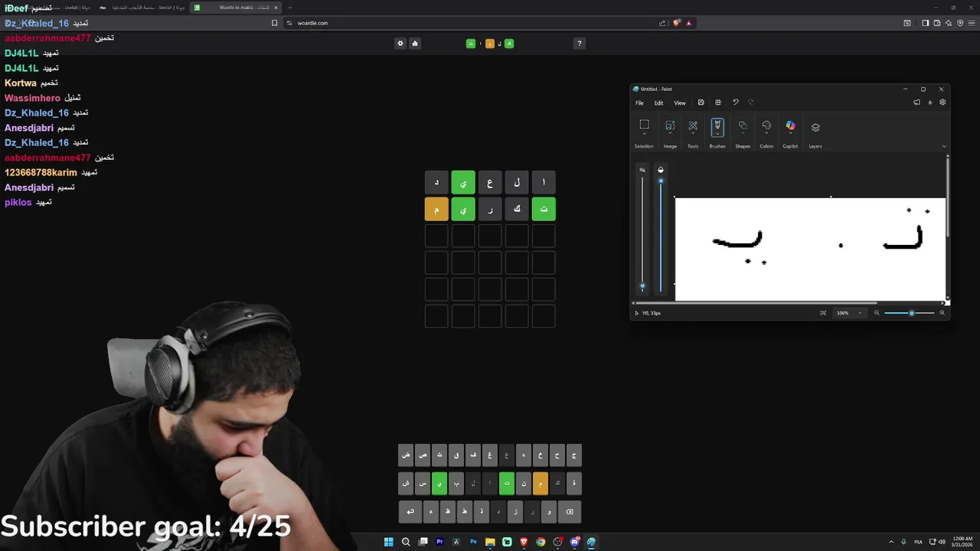Screen dimensions: 980x551
Task: Expand the Selection dropdown arrow in Paint
Action: [644, 135]
